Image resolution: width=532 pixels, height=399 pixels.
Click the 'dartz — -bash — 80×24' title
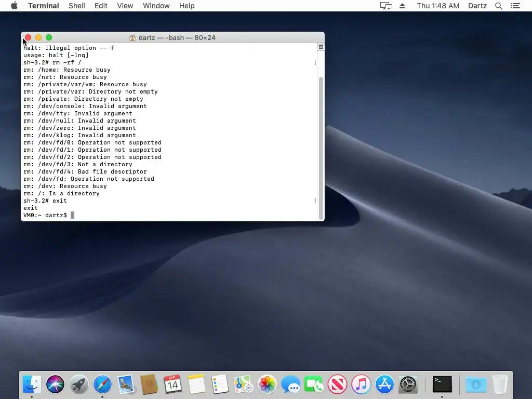click(x=177, y=37)
